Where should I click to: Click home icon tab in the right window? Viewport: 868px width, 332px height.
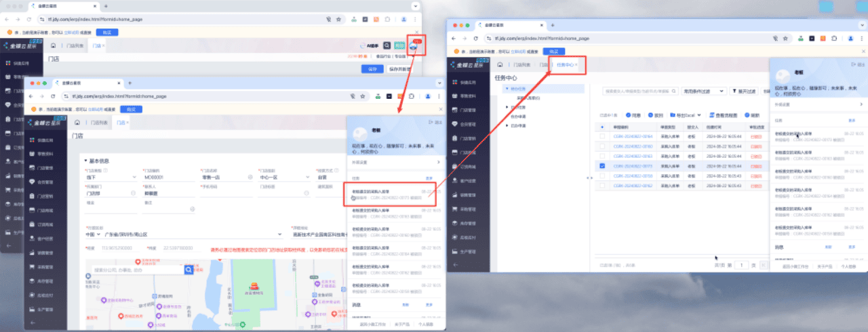(x=500, y=64)
